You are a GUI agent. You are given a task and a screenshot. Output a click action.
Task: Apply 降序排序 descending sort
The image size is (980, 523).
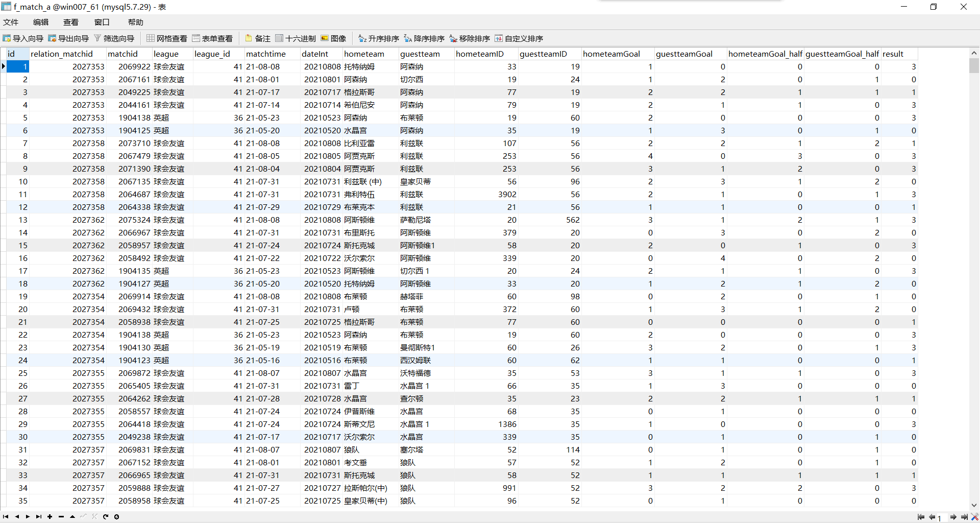point(424,38)
